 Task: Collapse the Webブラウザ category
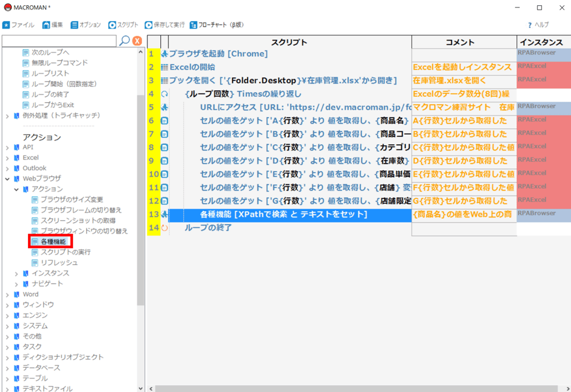click(8, 179)
